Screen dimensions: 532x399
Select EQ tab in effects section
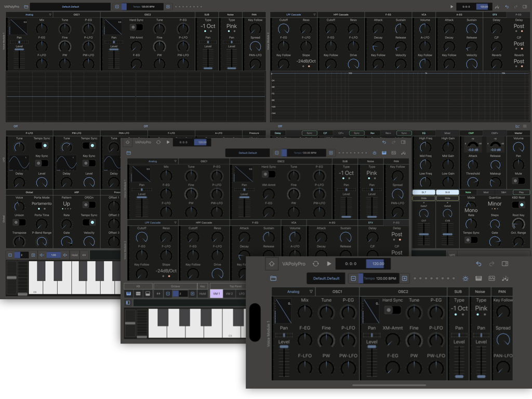[x=424, y=133]
